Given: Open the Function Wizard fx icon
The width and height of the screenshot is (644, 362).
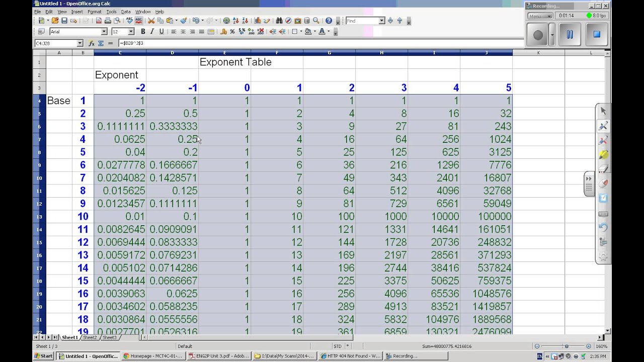Looking at the screenshot, I should click(92, 43).
